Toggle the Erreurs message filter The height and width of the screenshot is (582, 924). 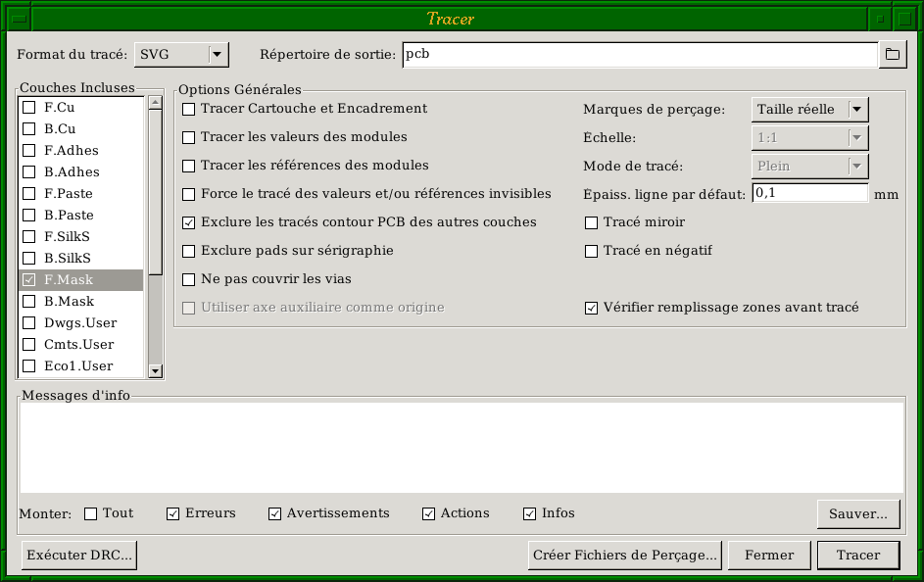[173, 513]
